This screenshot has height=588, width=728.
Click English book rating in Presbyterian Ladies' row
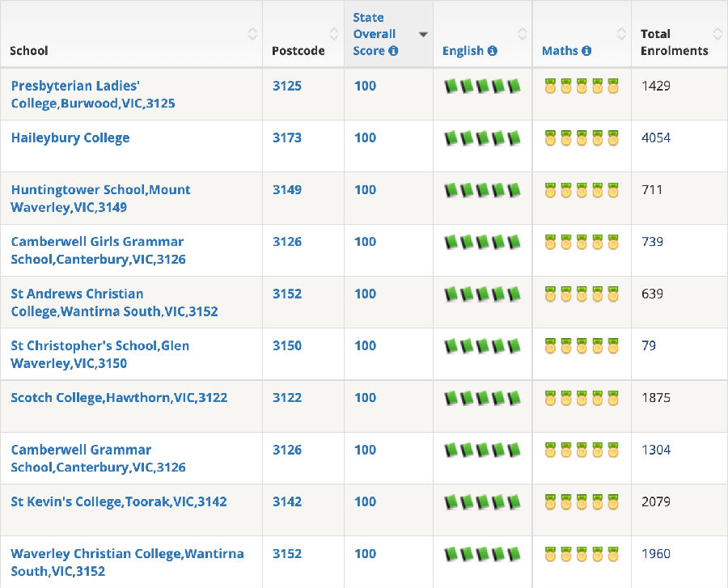click(x=482, y=86)
